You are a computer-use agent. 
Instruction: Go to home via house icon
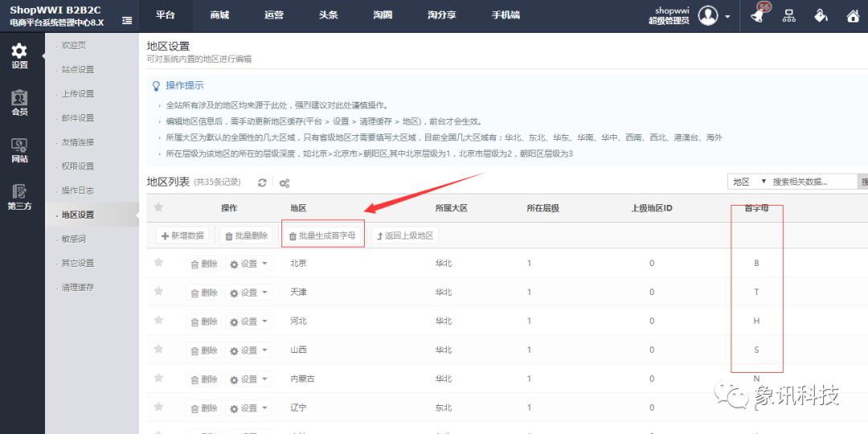(x=854, y=15)
